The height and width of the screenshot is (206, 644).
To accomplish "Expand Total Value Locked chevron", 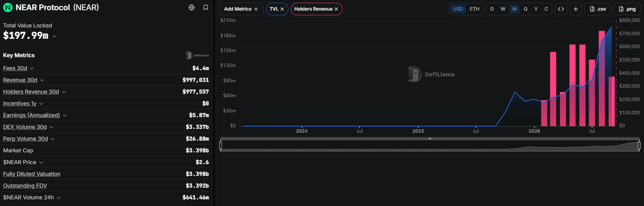I will (x=54, y=36).
